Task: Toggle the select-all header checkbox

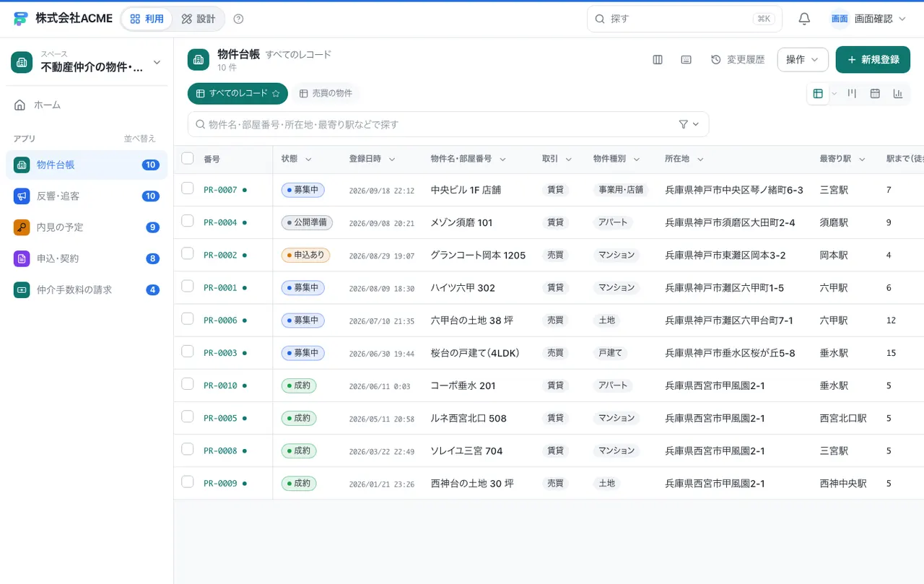Action: point(188,159)
